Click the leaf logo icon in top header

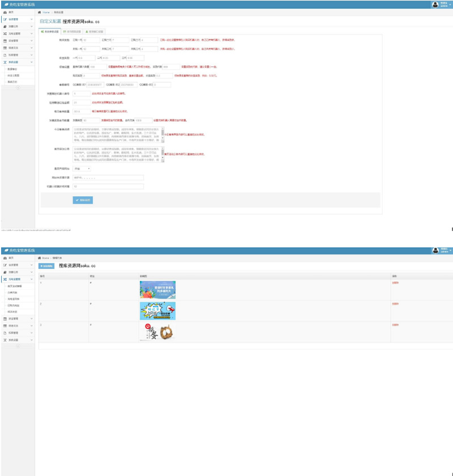point(6,4)
